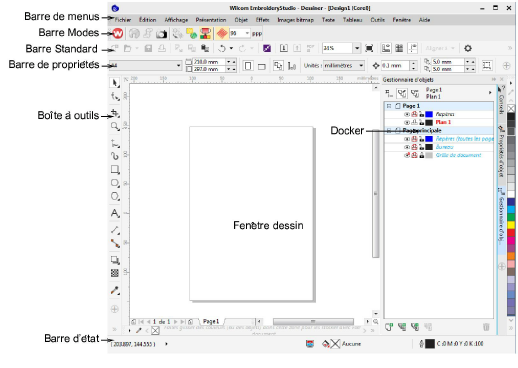
Task: Toggle print icon for Plan 1 layer
Action: (x=414, y=122)
